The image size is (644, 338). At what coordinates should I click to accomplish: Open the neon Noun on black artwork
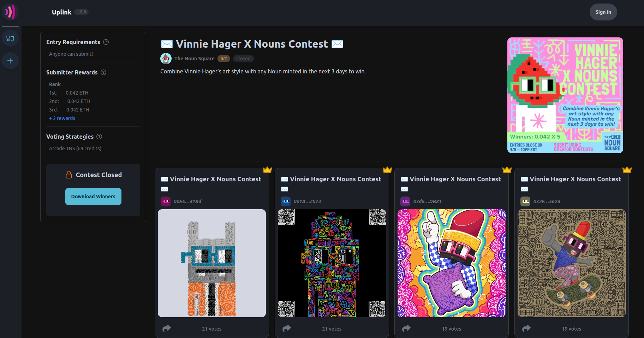[332, 263]
